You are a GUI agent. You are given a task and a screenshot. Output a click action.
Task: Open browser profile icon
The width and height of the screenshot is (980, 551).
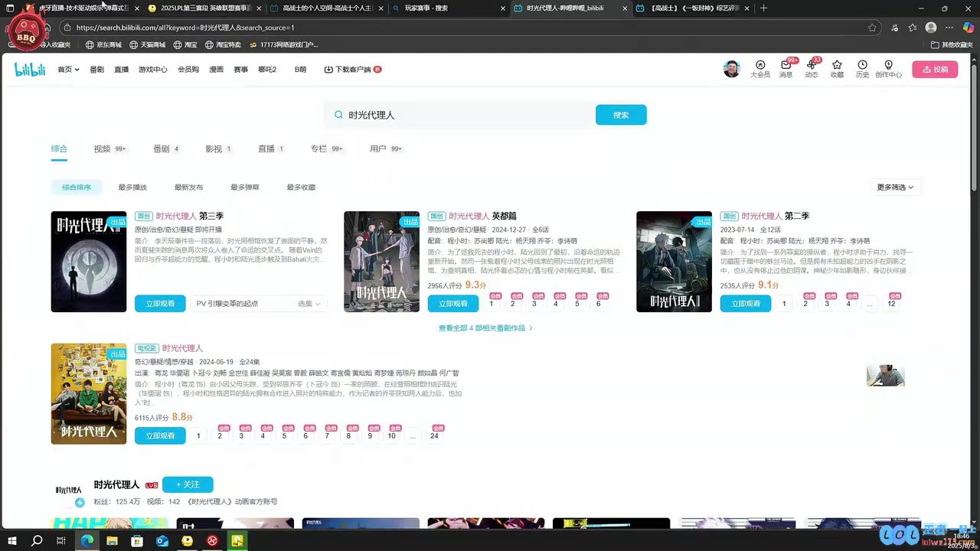pos(931,28)
